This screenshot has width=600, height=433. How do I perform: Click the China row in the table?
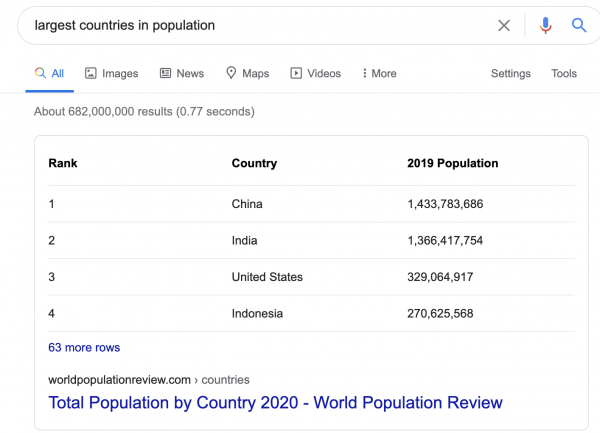point(247,204)
